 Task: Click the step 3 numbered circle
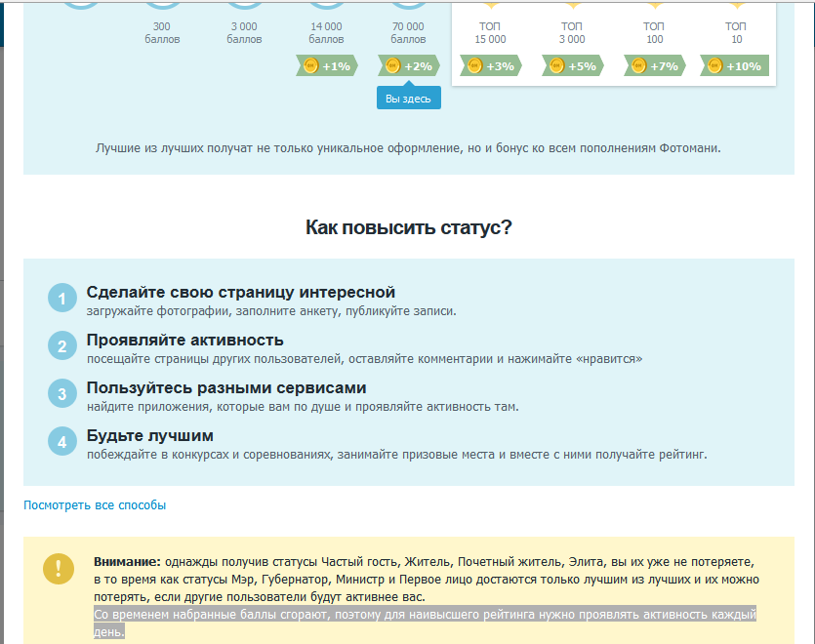62,393
